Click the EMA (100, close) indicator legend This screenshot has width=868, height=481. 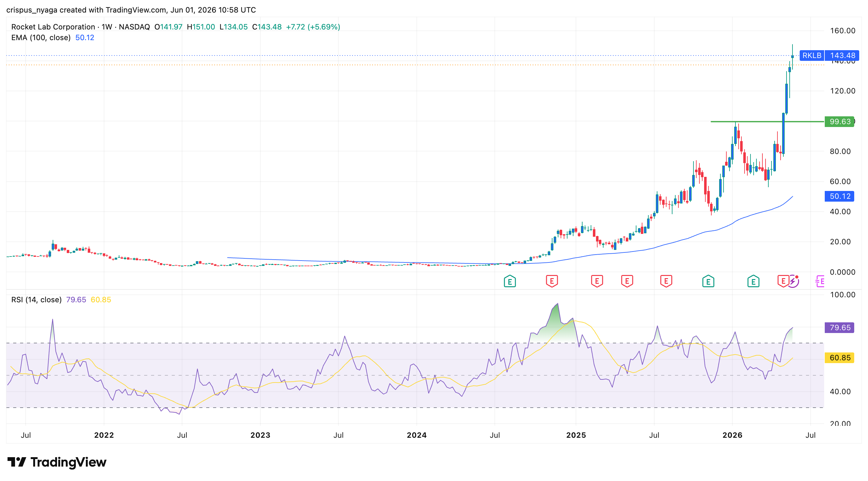[x=41, y=38]
